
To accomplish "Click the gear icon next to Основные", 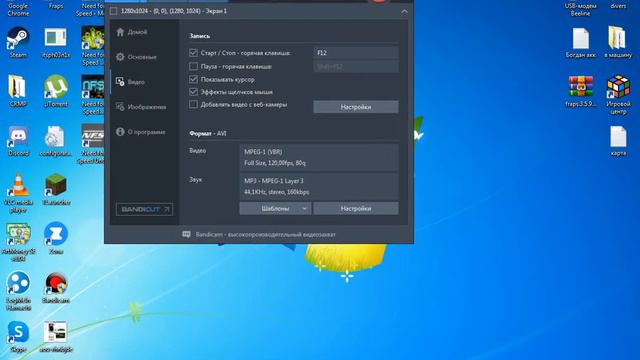I will (120, 57).
